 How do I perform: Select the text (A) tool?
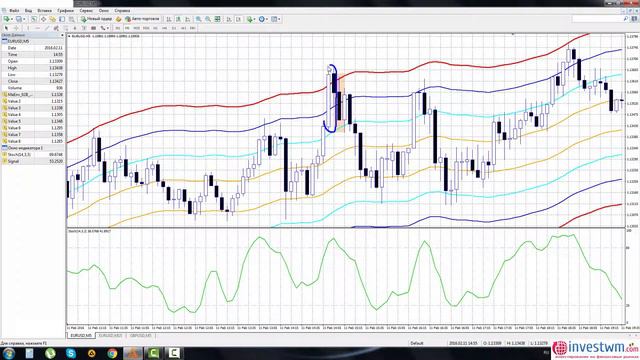pyautogui.click(x=75, y=28)
